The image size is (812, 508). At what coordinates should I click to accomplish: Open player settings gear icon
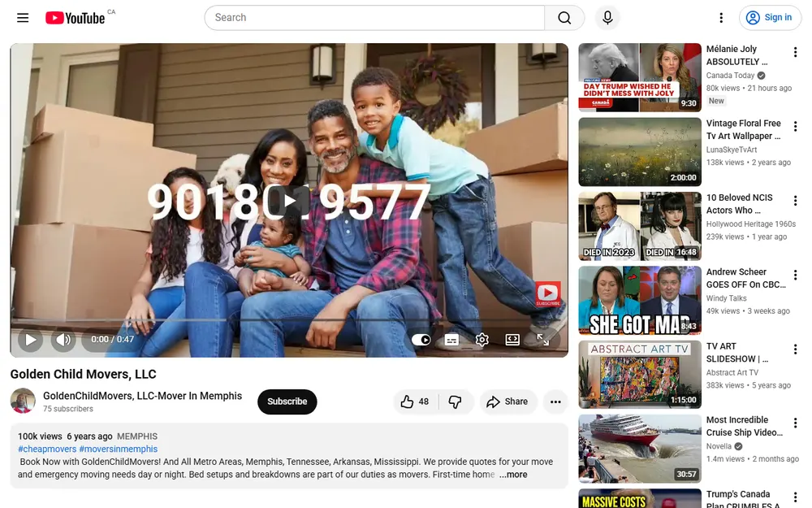(482, 340)
